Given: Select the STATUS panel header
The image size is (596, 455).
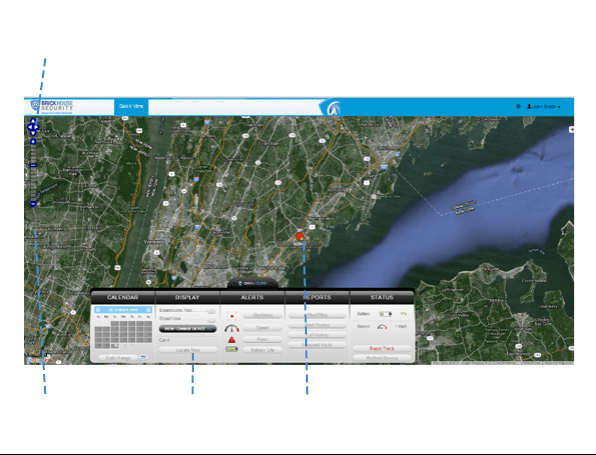Looking at the screenshot, I should click(382, 297).
